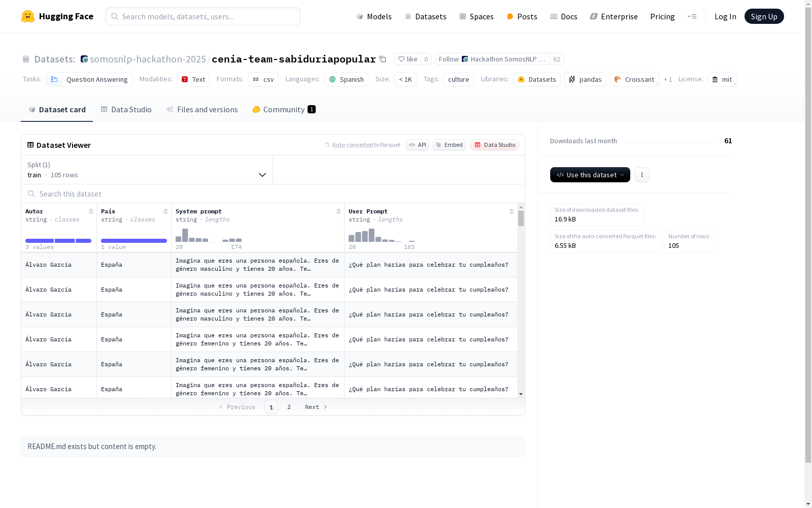Open the Enterprise page
Viewport: 812px width, 508px height.
point(614,16)
